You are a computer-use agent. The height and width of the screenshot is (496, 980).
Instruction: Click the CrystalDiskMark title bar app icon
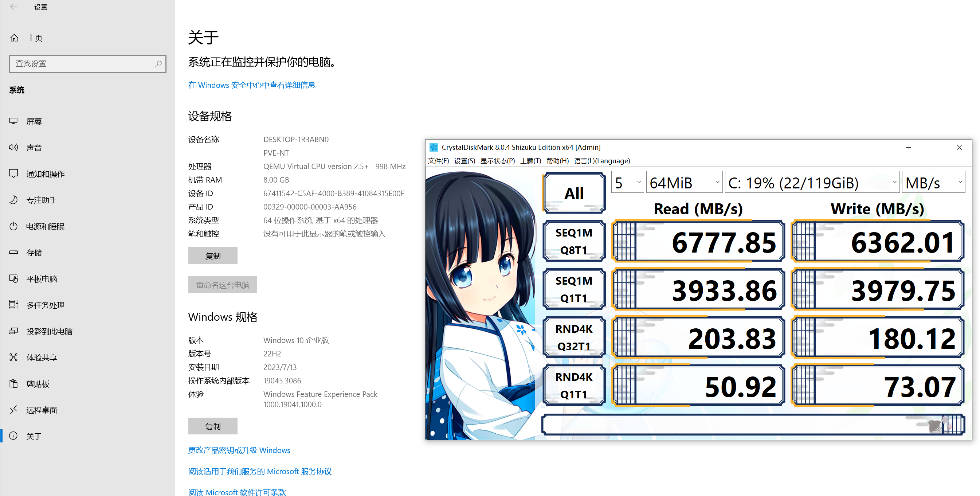[x=434, y=147]
